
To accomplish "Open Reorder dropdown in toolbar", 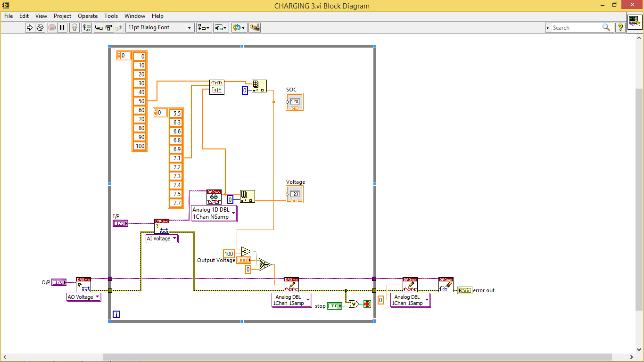I will 239,27.
